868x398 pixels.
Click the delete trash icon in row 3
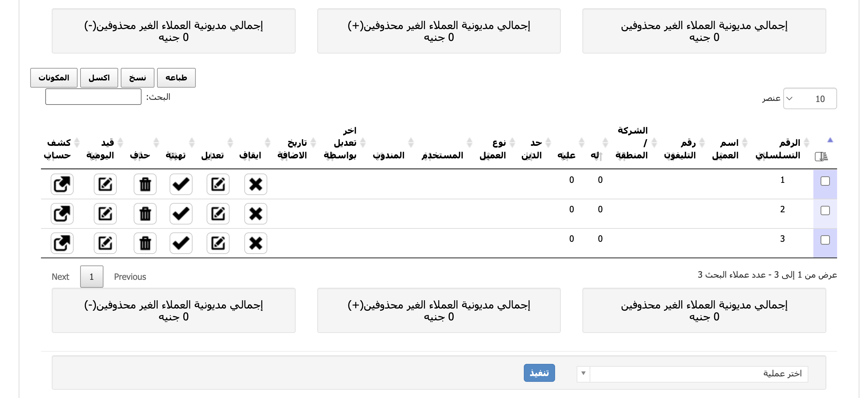pyautogui.click(x=145, y=243)
